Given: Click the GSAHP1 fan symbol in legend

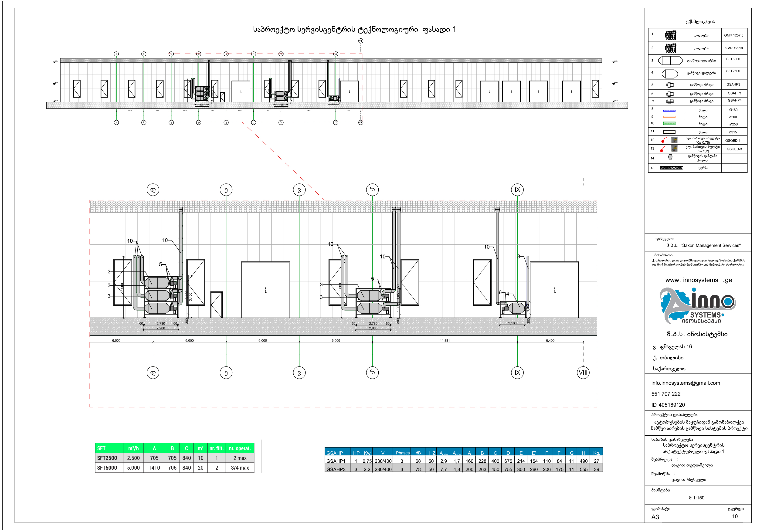Looking at the screenshot, I should click(670, 94).
